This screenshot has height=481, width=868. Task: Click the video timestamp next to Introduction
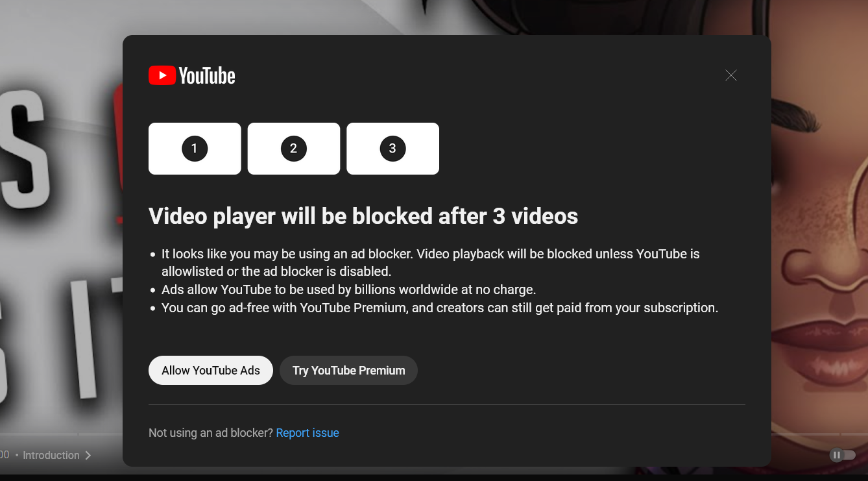tap(5, 455)
